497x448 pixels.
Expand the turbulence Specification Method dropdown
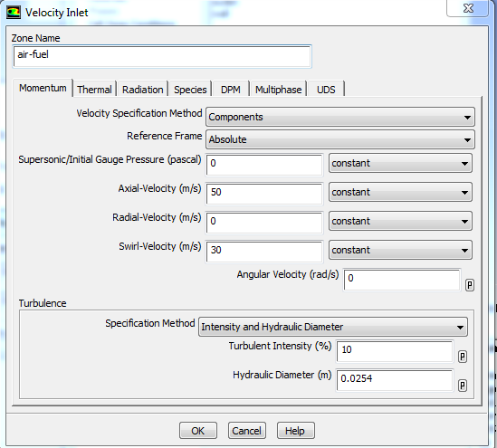tap(333, 327)
